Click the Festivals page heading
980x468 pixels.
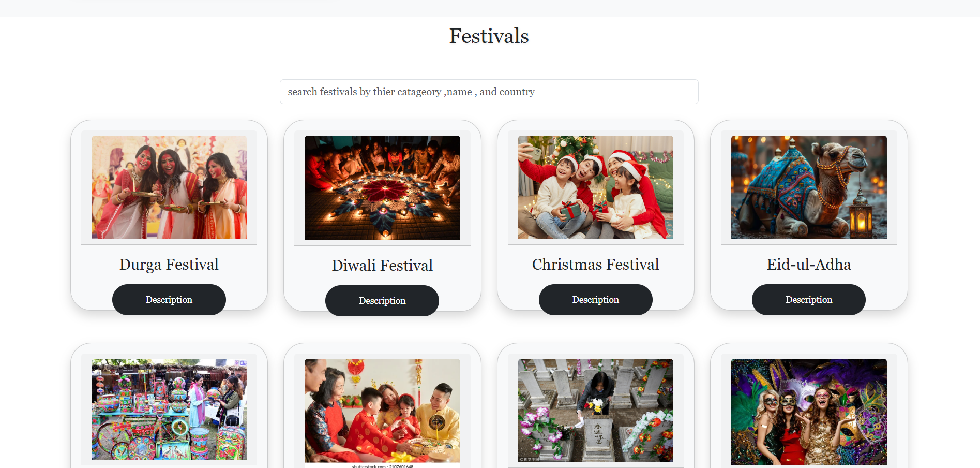(489, 36)
